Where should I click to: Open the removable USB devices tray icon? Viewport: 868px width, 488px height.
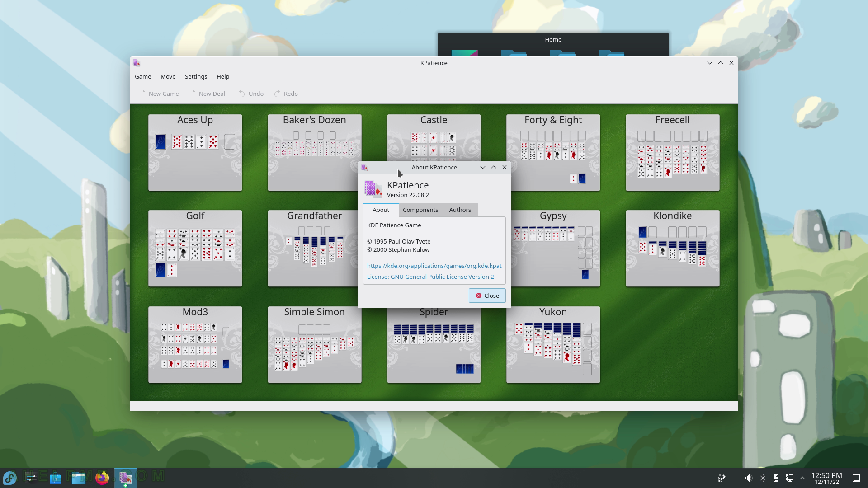[x=776, y=478]
